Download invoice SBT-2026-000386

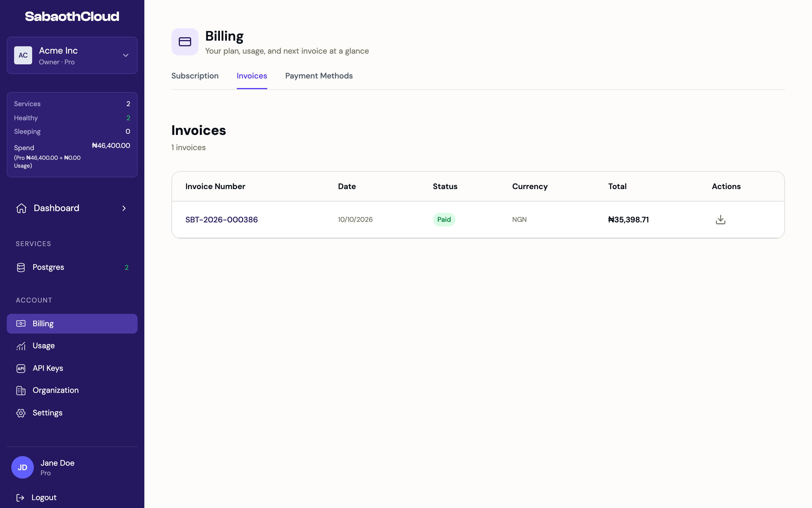point(720,219)
